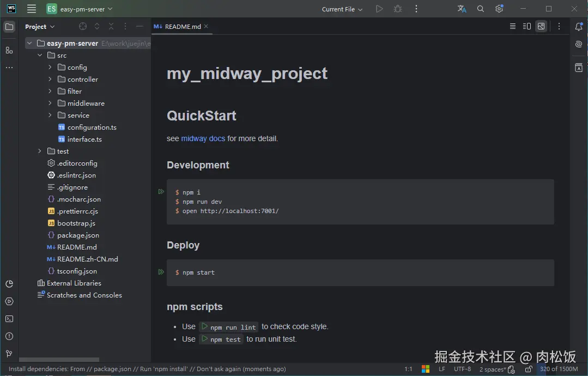This screenshot has height=376, width=588.
Task: Open the Problems tool window
Action: [x=9, y=336]
